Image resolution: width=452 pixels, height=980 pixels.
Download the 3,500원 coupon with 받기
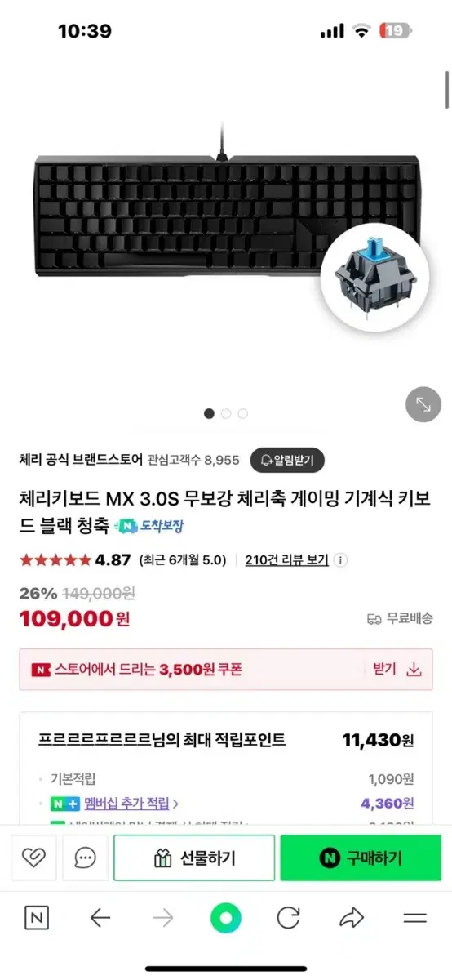pos(397,670)
